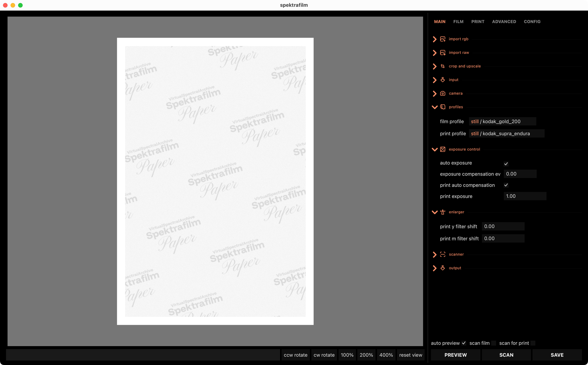Switch to the PRINT tab

(x=478, y=22)
